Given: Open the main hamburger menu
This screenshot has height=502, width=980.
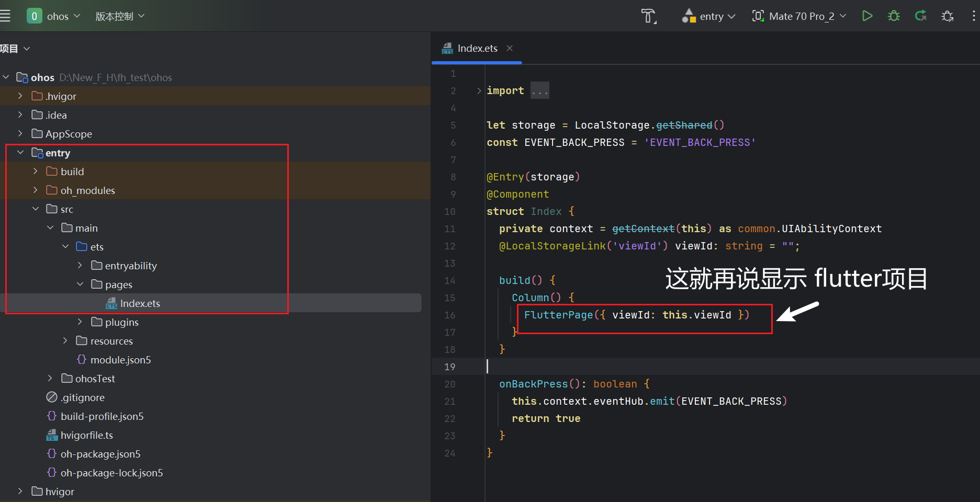Looking at the screenshot, I should click(5, 16).
